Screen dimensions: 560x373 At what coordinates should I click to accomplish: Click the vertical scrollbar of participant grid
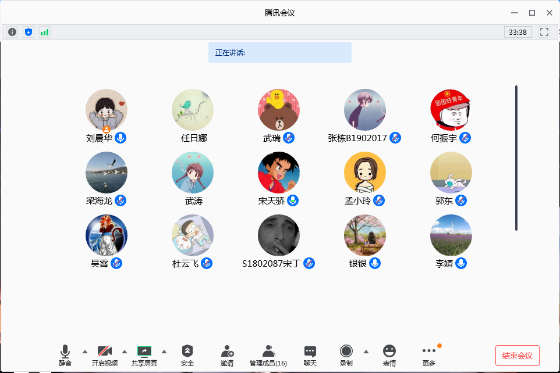coord(516,158)
